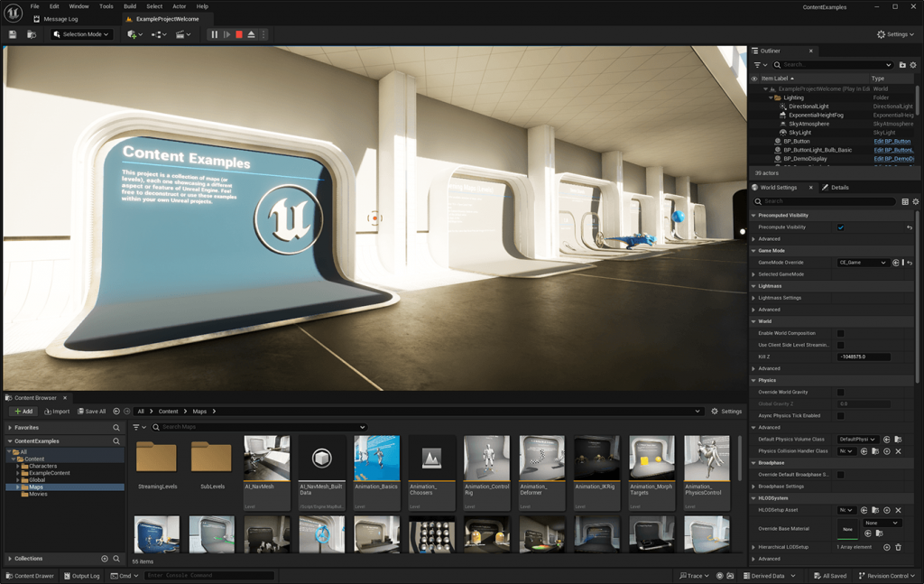The width and height of the screenshot is (924, 584).
Task: Enable Override World Gravity
Action: pyautogui.click(x=841, y=392)
